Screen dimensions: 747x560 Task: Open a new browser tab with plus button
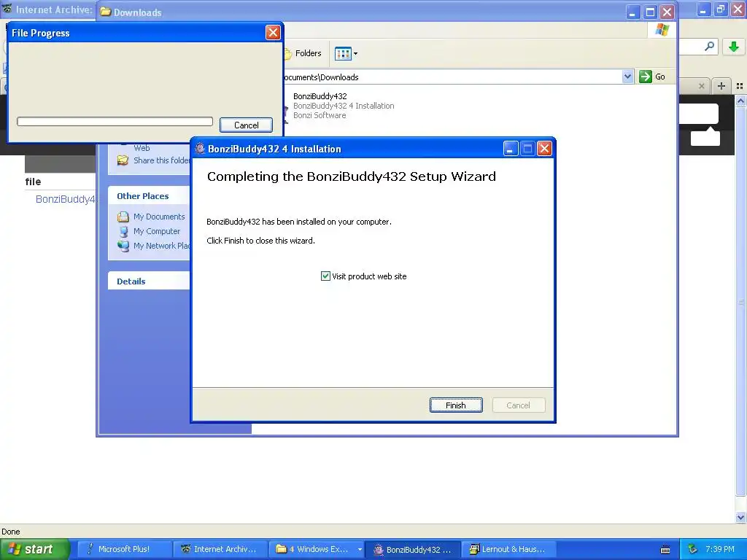(721, 86)
